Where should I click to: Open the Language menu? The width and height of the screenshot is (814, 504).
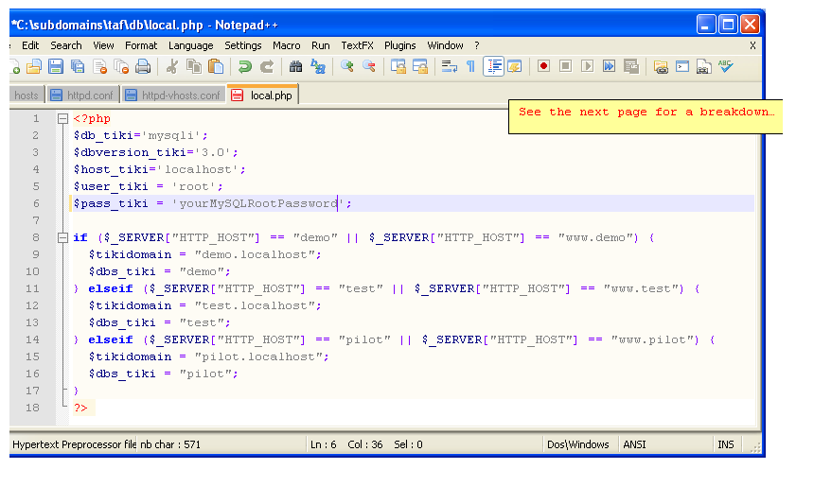[x=190, y=45]
